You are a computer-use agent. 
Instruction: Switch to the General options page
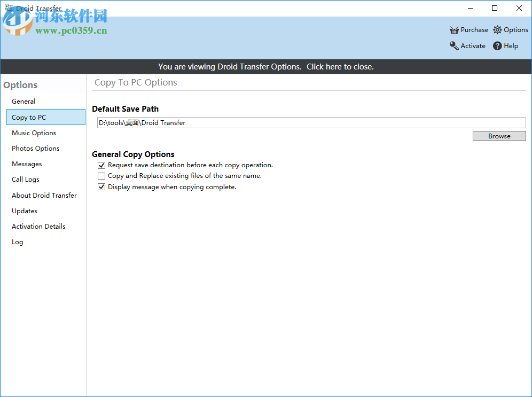coord(24,101)
